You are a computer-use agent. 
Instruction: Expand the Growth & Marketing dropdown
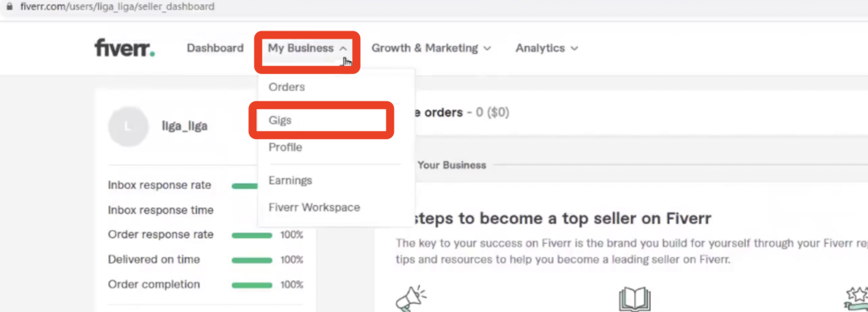click(432, 48)
